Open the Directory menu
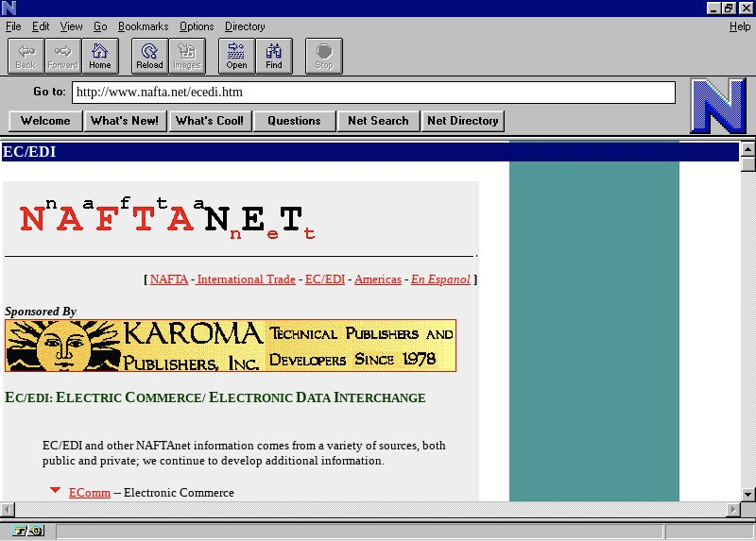756x541 pixels. coord(245,26)
